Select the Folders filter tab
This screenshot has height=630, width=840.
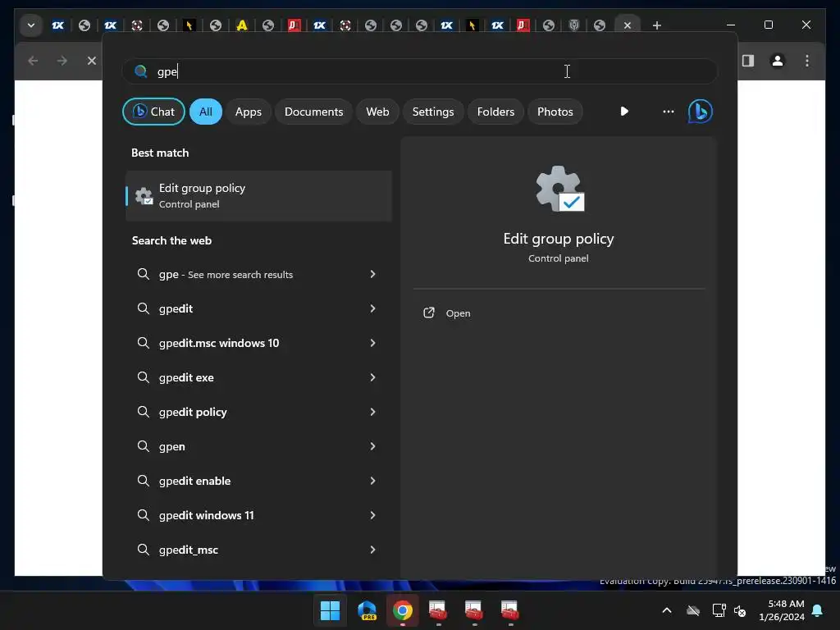tap(495, 112)
